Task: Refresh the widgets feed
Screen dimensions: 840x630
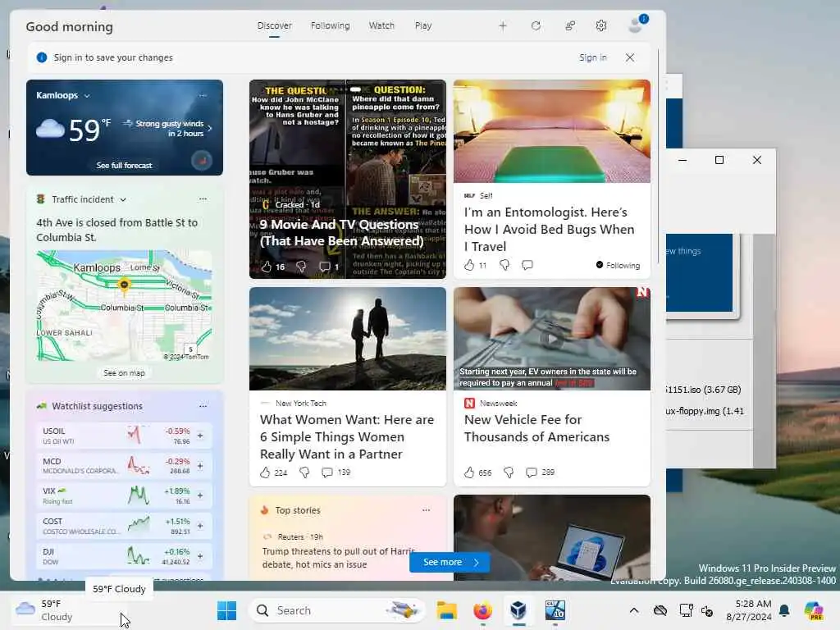Action: 536,25
